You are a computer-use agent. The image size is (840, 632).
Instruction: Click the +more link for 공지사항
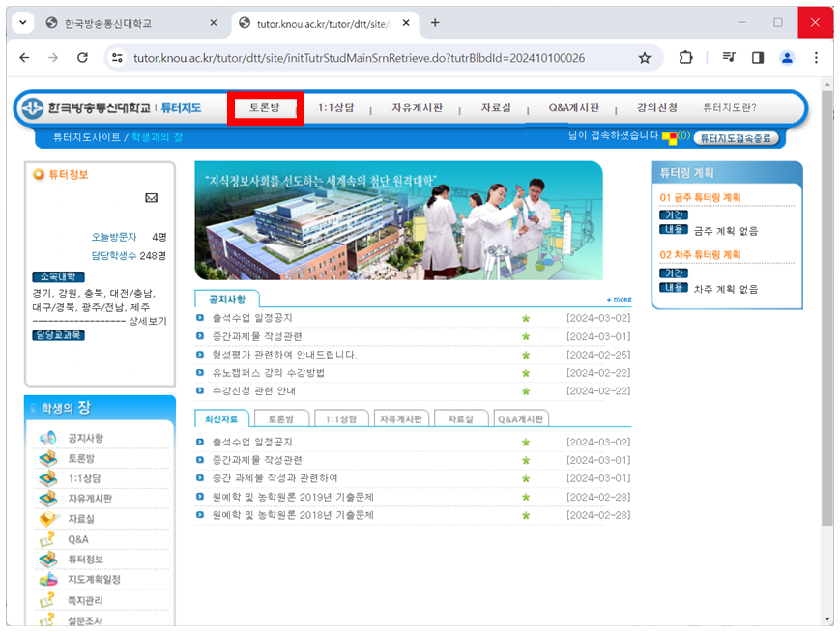click(x=619, y=300)
